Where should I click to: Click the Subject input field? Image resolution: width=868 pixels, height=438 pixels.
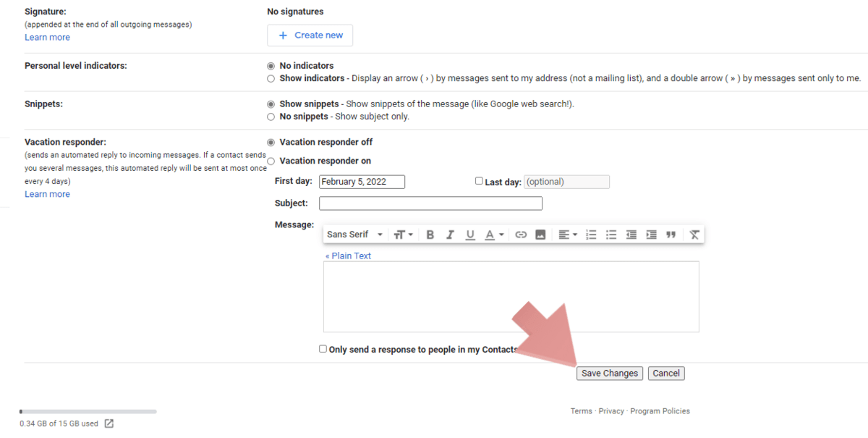430,203
